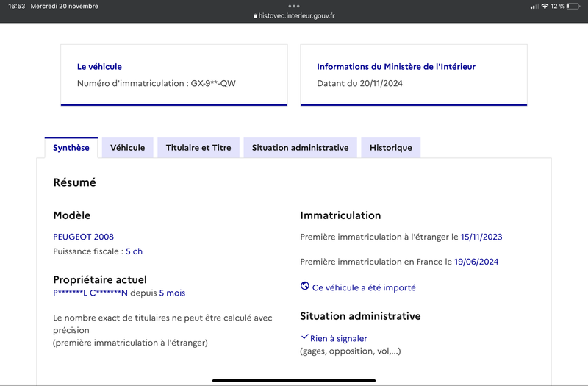Image resolution: width=588 pixels, height=386 pixels.
Task: Select the Situation administrative tab
Action: (x=300, y=148)
